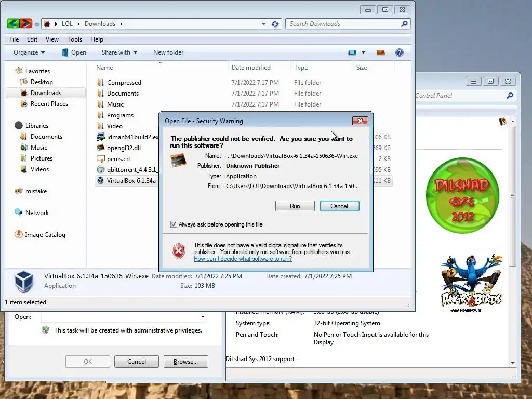Select the Documents folder in file list
This screenshot has width=532, height=399.
pyautogui.click(x=123, y=94)
